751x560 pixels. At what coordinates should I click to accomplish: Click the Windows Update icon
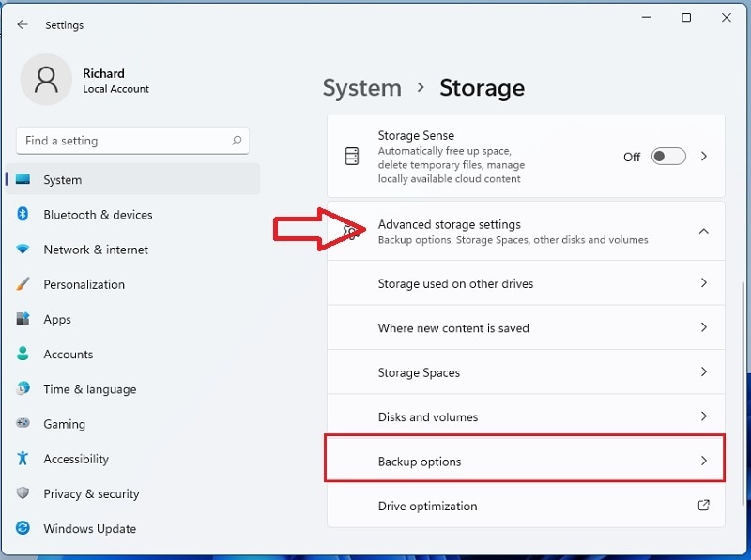23,529
